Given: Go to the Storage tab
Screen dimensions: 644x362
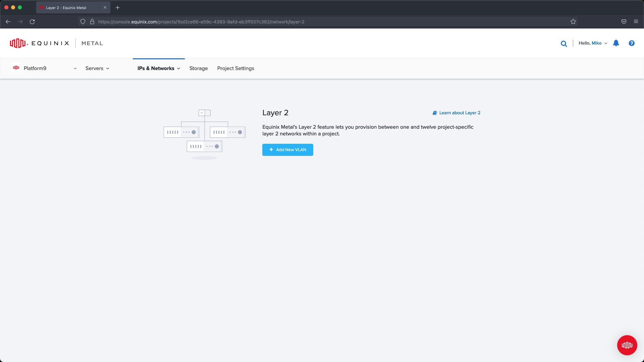Looking at the screenshot, I should (199, 68).
